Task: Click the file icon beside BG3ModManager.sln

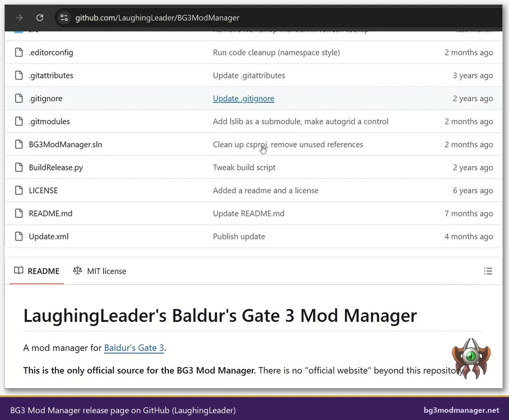Action: click(19, 145)
